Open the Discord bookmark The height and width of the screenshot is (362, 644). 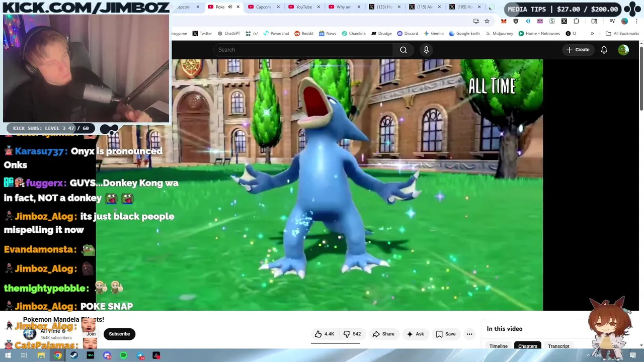pyautogui.click(x=408, y=34)
